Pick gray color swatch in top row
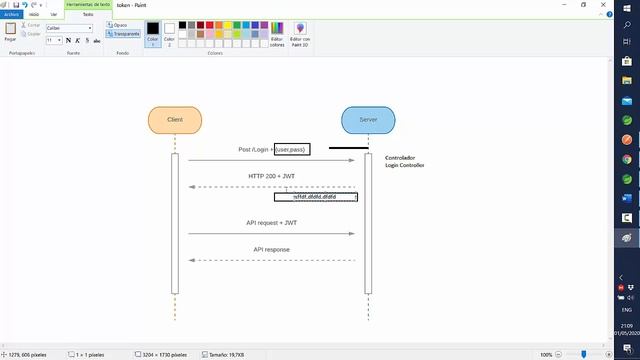The image size is (640, 360). (191, 25)
